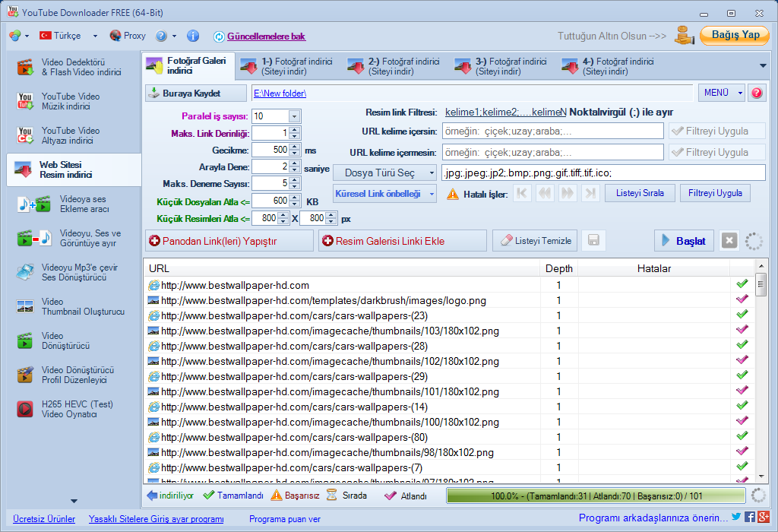This screenshot has height=532, width=778.
Task: Expand Küresel Link önbelleği dropdown
Action: [385, 194]
